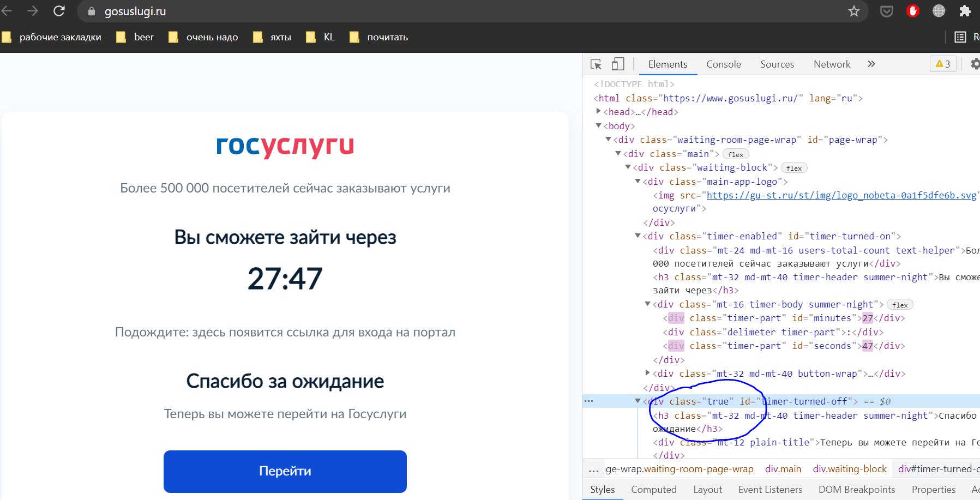Open the logo_nobeta svg image link
Image resolution: width=980 pixels, height=500 pixels.
841,195
